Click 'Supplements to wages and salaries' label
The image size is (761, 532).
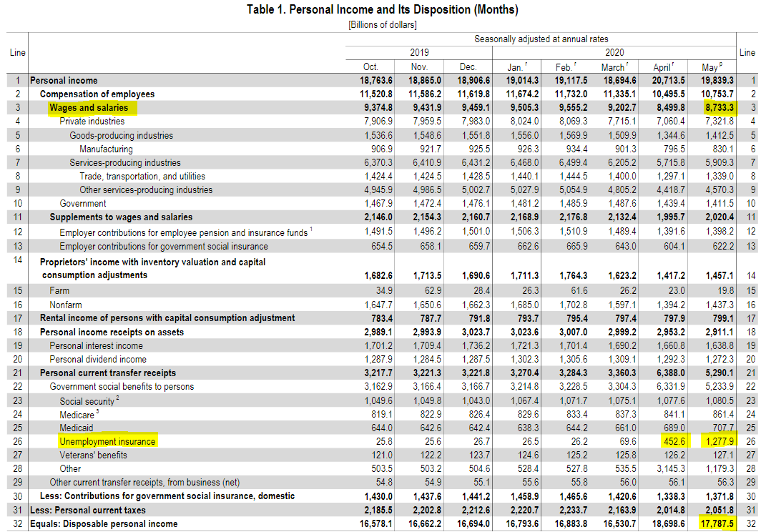tap(121, 217)
